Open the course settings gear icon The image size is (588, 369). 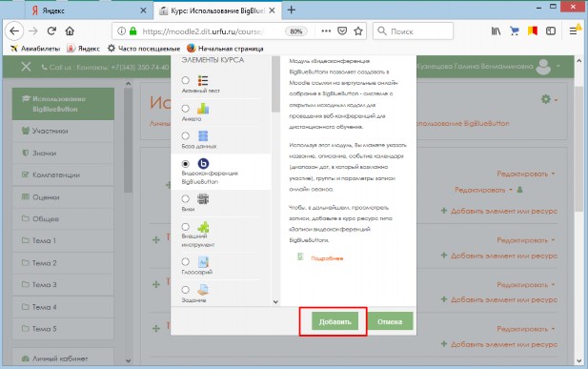pos(546,99)
